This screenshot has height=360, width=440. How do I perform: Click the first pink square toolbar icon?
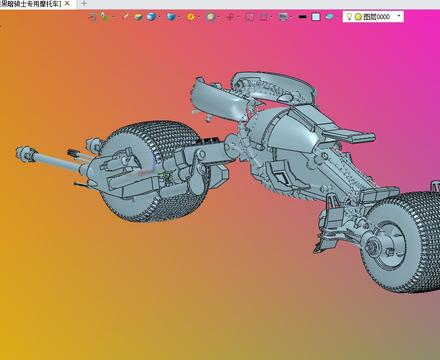[250, 17]
